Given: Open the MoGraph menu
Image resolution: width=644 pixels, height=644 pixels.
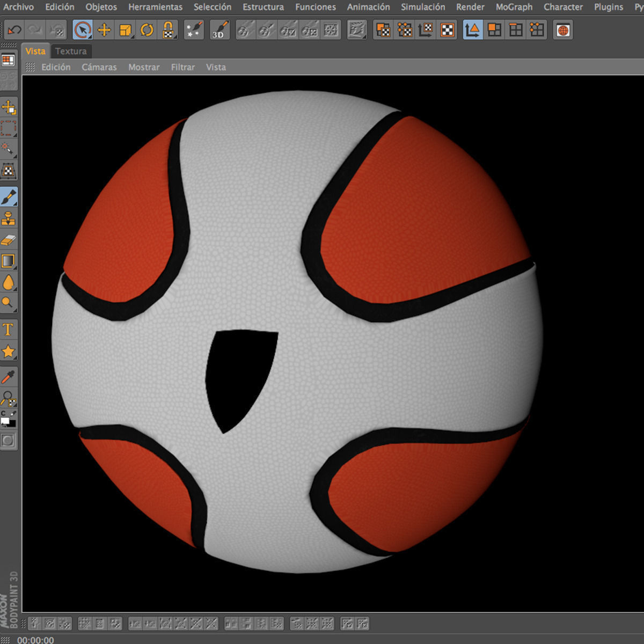Looking at the screenshot, I should (x=514, y=7).
